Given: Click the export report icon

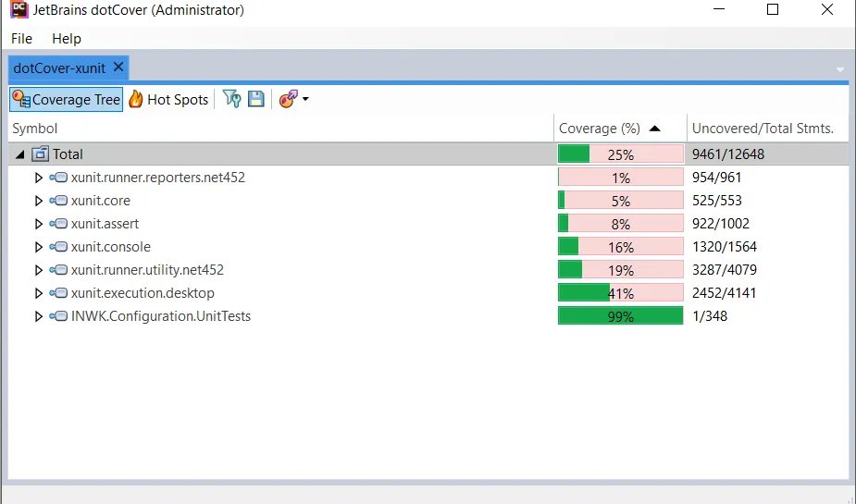Looking at the screenshot, I should tap(288, 99).
